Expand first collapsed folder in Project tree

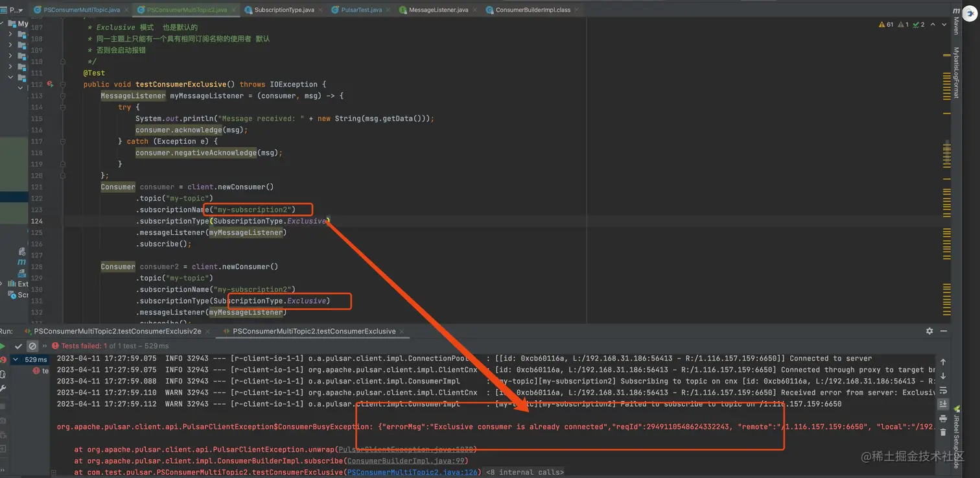click(10, 35)
